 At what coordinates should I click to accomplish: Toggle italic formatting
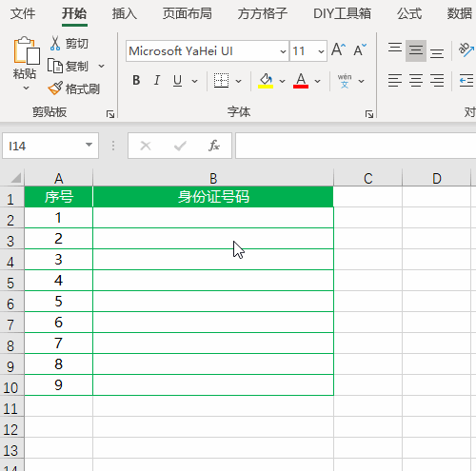[x=157, y=81]
